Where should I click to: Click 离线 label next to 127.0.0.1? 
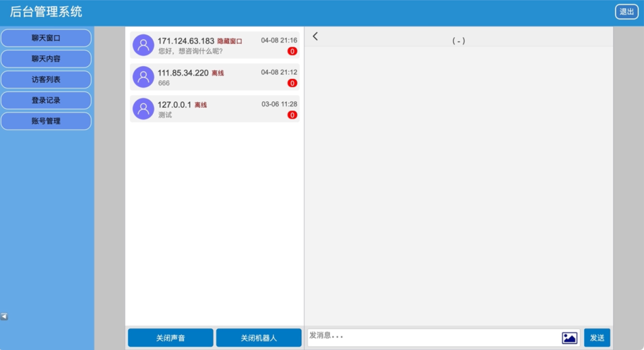tap(201, 105)
